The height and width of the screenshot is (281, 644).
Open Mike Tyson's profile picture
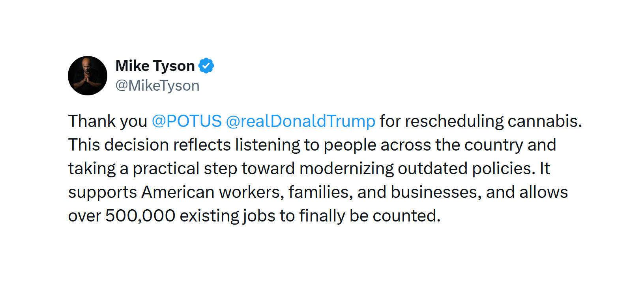pos(88,76)
